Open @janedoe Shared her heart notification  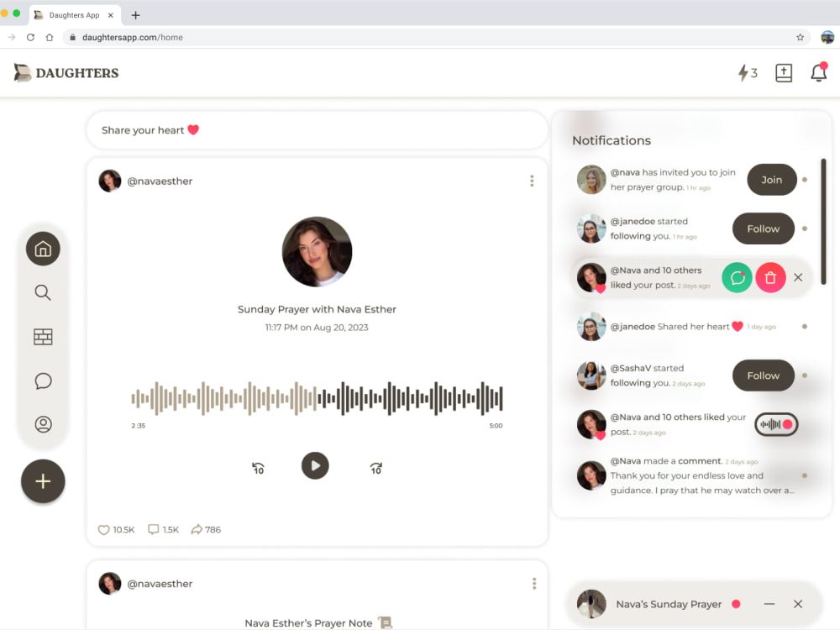coord(691,326)
